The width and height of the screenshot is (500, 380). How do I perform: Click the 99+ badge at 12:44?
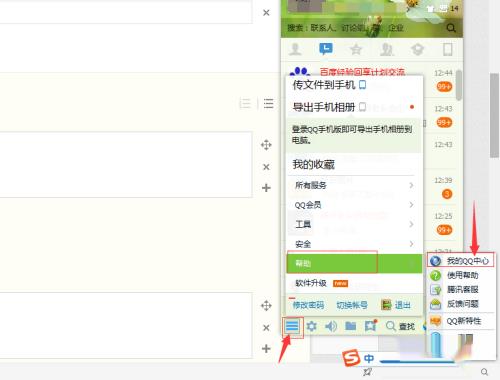click(444, 87)
